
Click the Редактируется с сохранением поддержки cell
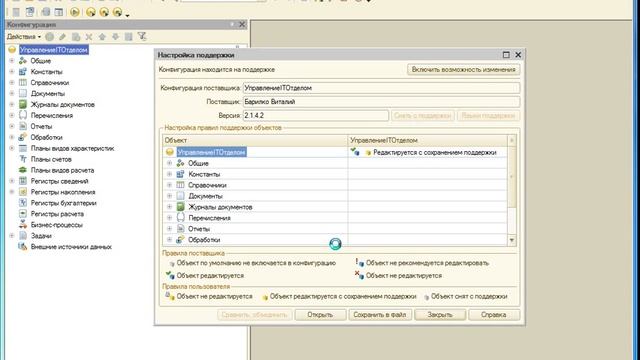click(x=428, y=152)
